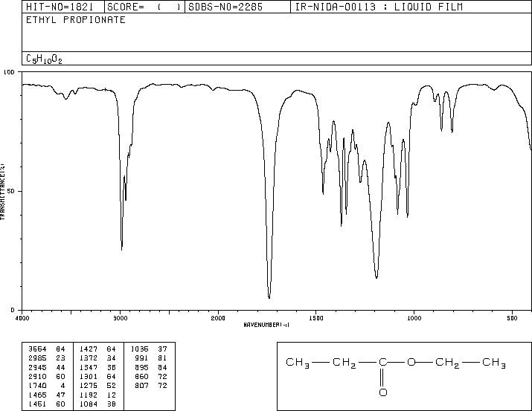Select peak table entry 3664
Screen dimensions: 532x411
(x=37, y=349)
